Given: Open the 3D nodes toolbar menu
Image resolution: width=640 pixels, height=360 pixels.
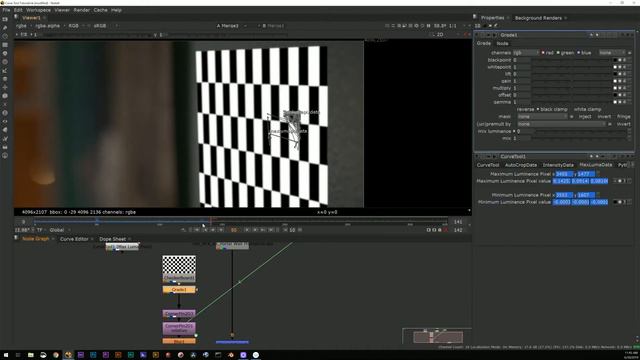Looking at the screenshot, I should click(x=5, y=96).
